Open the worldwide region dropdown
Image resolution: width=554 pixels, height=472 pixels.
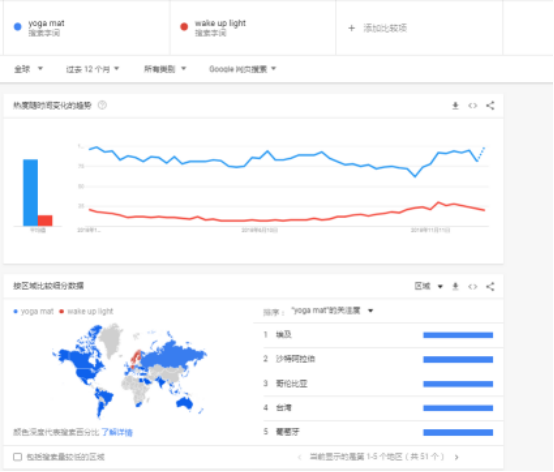coord(28,69)
